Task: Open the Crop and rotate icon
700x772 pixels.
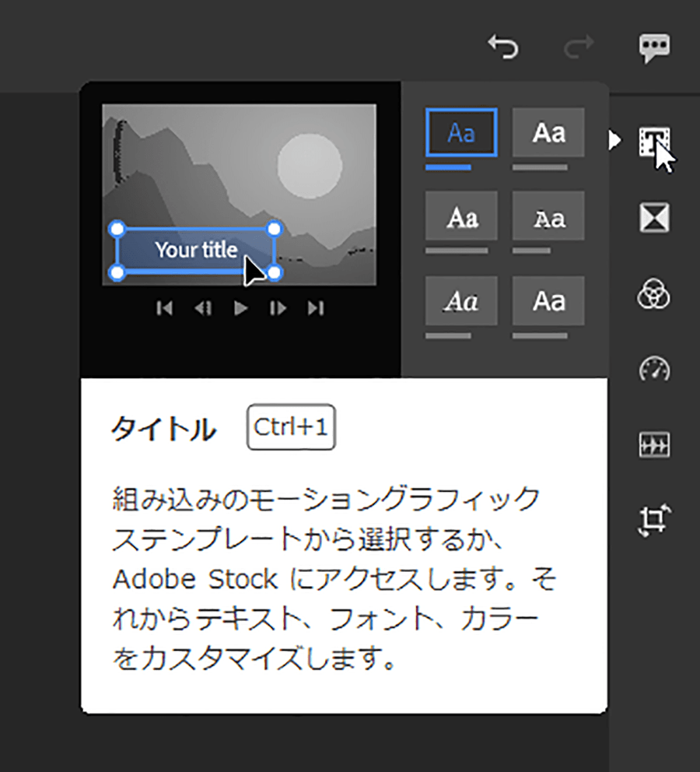Action: coord(654,520)
